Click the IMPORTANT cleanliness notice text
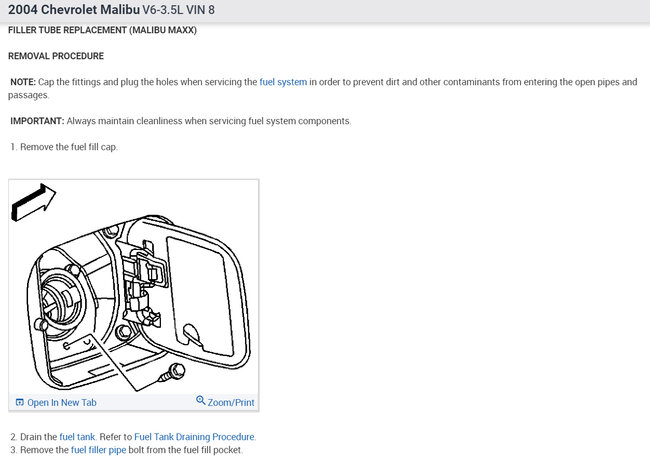This screenshot has width=650, height=462. (x=180, y=121)
